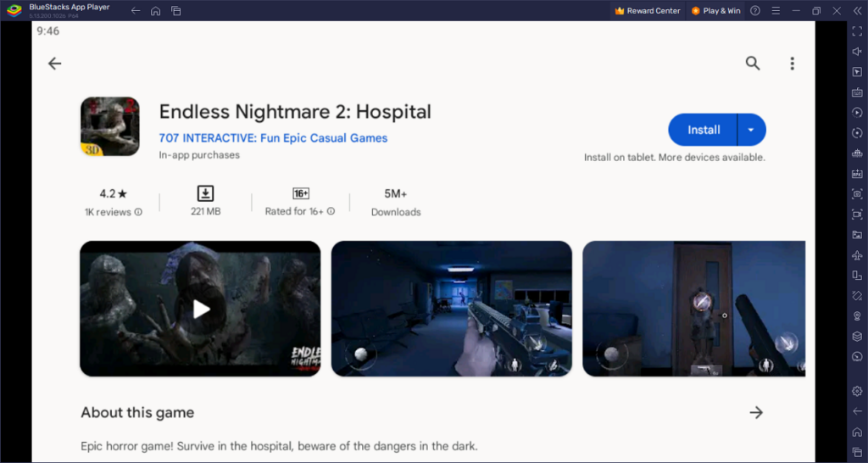Screen dimensions: 868x463
Task: Open the Sync operations icon in sidebar
Action: (857, 133)
